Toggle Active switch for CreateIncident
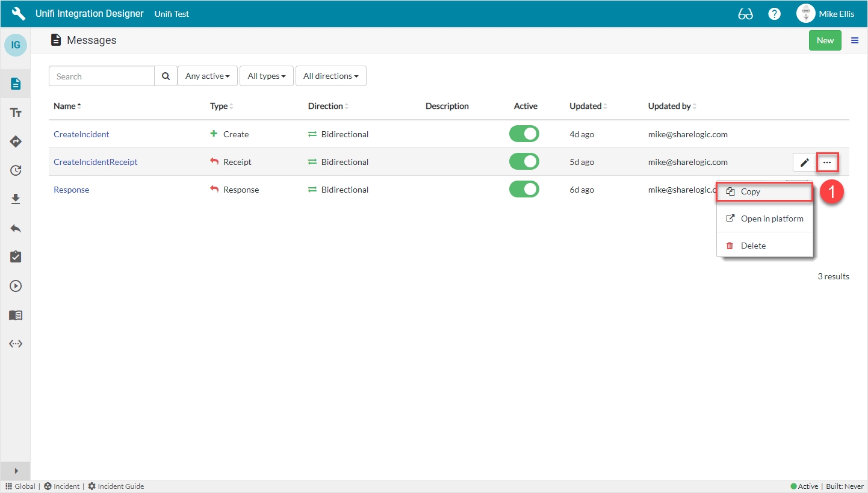868x493 pixels. 524,134
